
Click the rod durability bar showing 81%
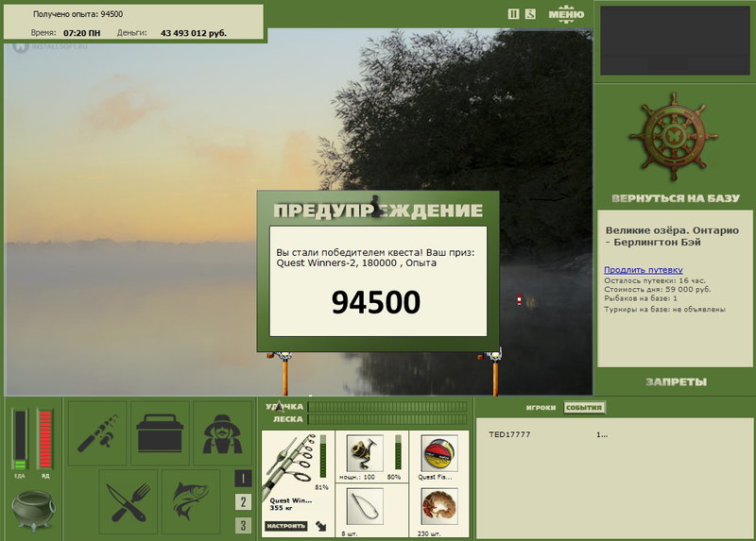click(x=322, y=457)
